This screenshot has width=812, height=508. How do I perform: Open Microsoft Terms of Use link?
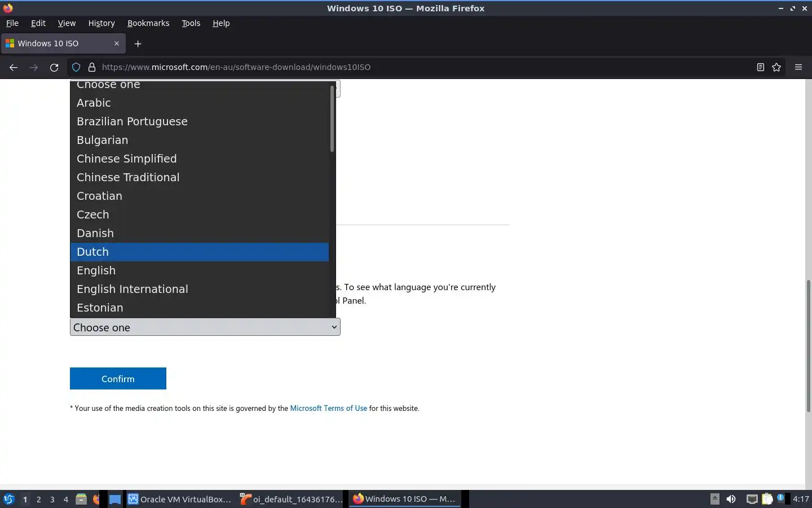point(328,408)
